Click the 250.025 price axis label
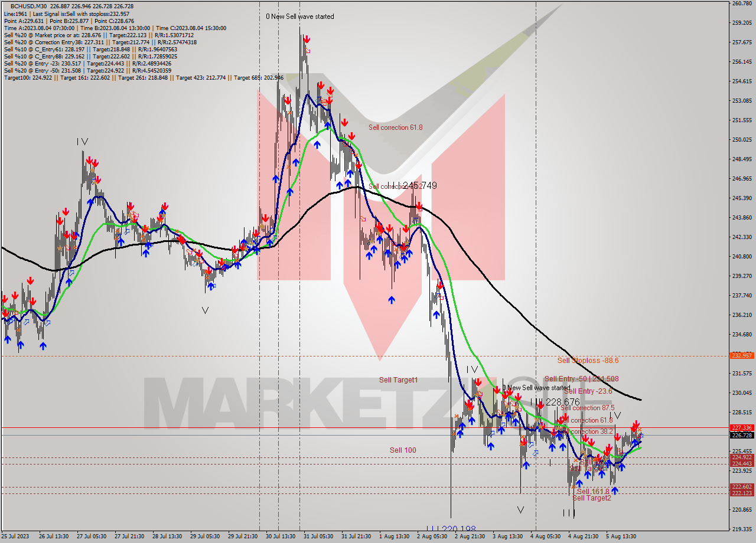The width and height of the screenshot is (756, 543). point(742,140)
